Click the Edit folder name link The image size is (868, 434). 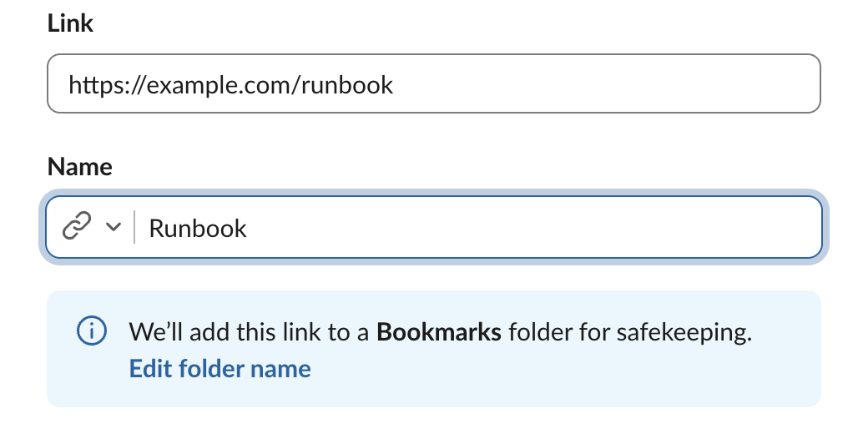click(220, 369)
